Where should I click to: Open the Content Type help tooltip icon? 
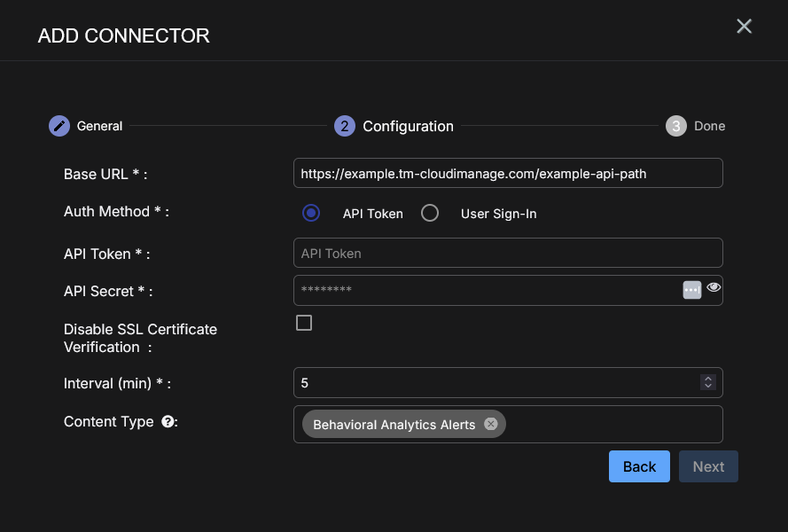[167, 422]
